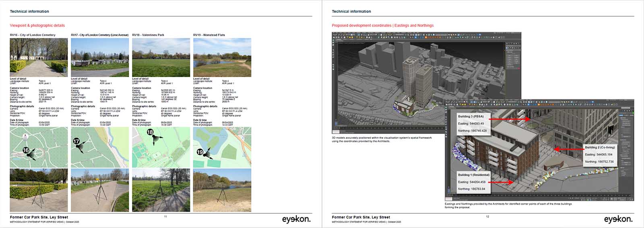Open the RV16 City of London Cemetery photo
The width and height of the screenshot is (644, 228).
[x=39, y=58]
